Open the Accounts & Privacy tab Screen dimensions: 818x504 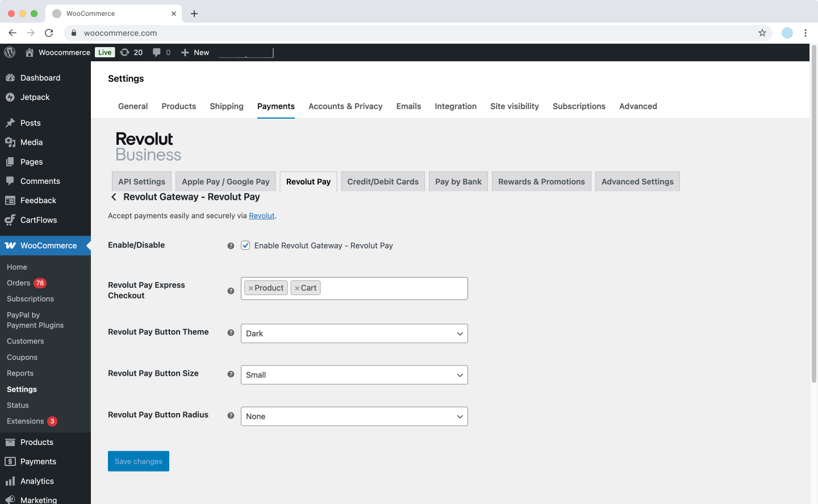point(345,106)
